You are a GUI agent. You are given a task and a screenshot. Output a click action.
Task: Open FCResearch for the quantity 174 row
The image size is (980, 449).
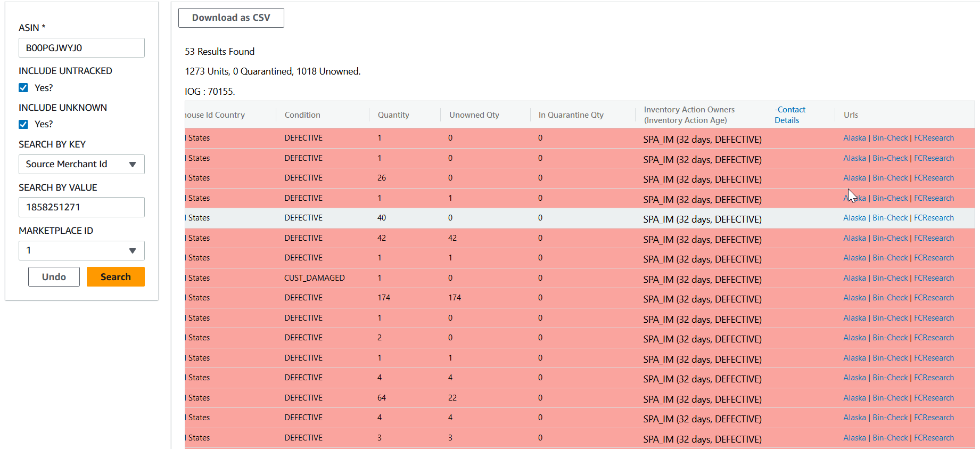pos(934,298)
